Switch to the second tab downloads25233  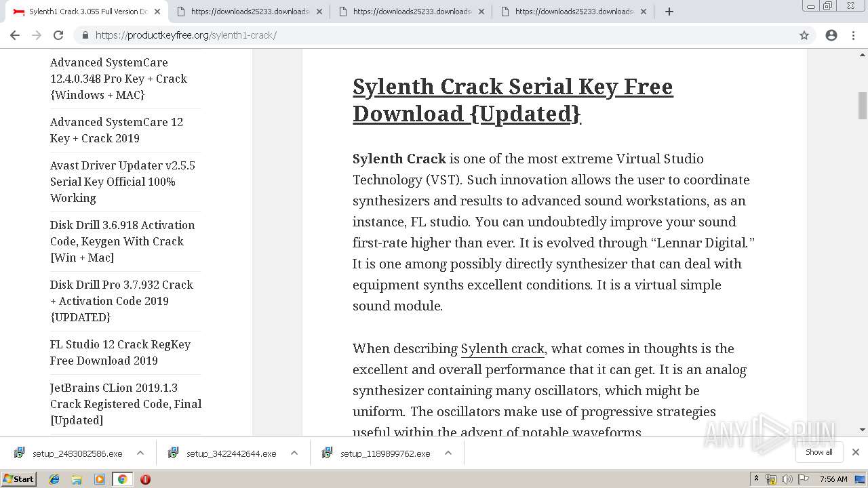[248, 12]
